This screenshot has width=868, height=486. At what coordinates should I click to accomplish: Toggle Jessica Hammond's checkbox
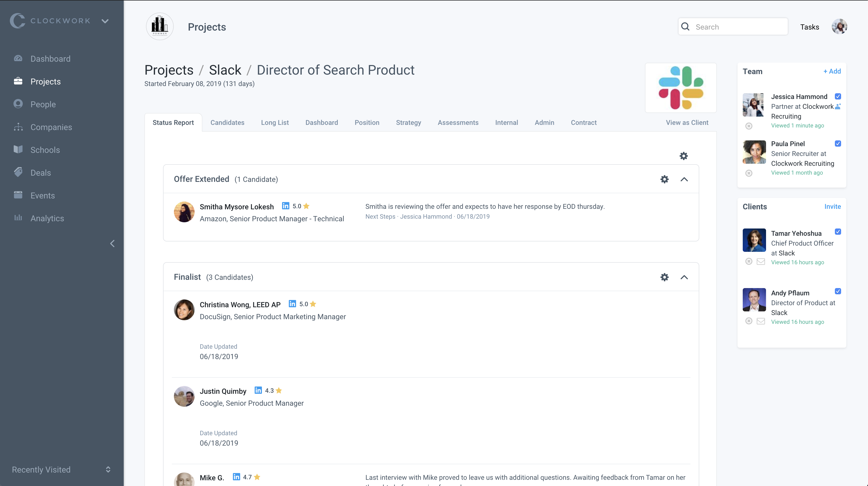[x=838, y=96]
